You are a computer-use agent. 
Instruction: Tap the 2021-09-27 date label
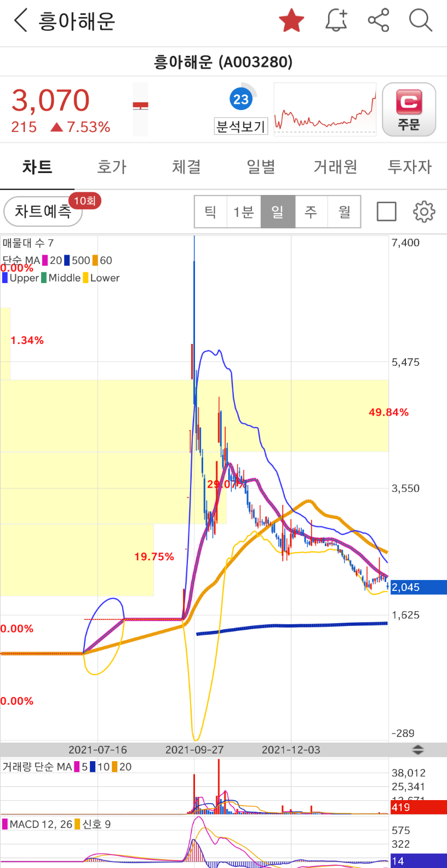point(194,750)
